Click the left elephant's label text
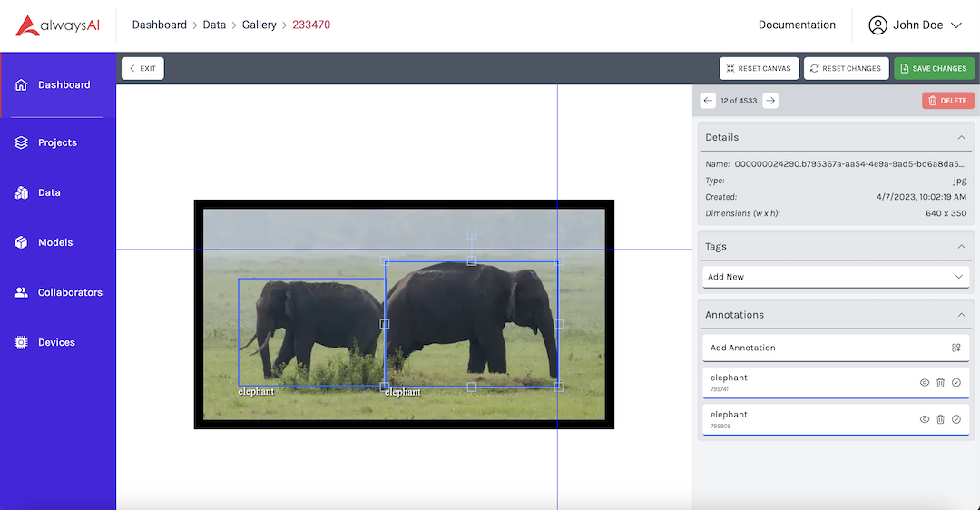The image size is (980, 510). [256, 392]
